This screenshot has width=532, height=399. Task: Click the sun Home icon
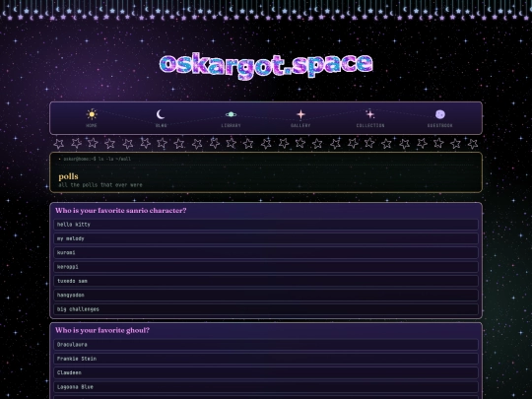click(x=92, y=114)
